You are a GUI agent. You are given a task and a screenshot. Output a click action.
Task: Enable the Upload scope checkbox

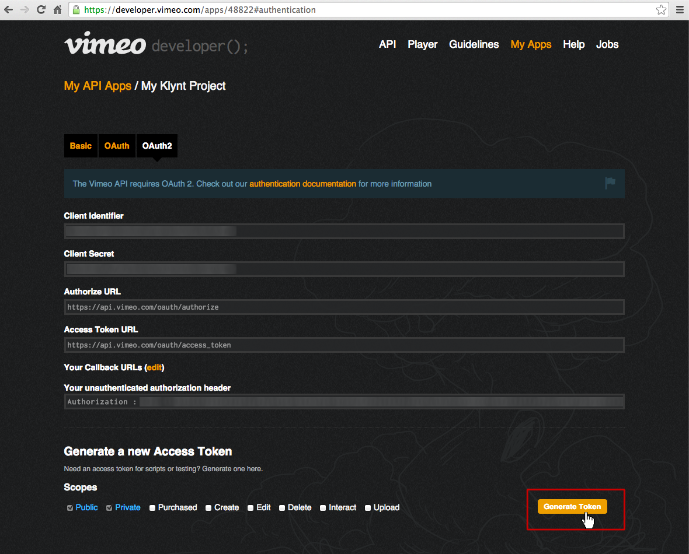tap(368, 508)
